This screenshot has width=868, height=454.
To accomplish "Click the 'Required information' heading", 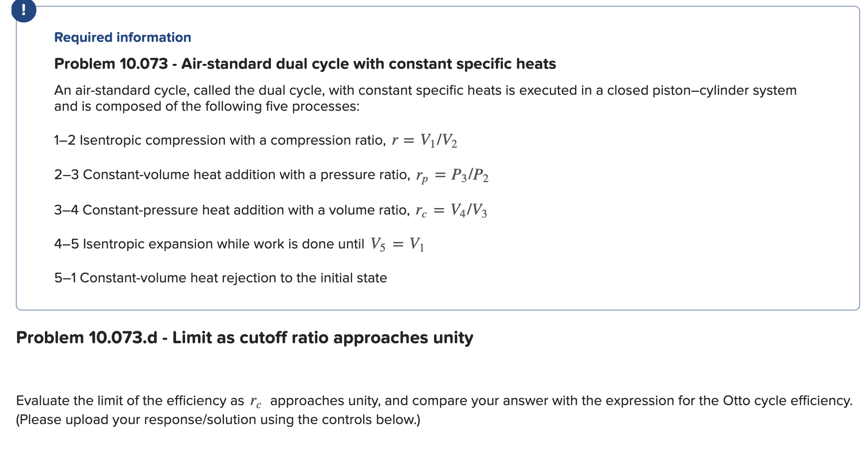I will pyautogui.click(x=123, y=37).
